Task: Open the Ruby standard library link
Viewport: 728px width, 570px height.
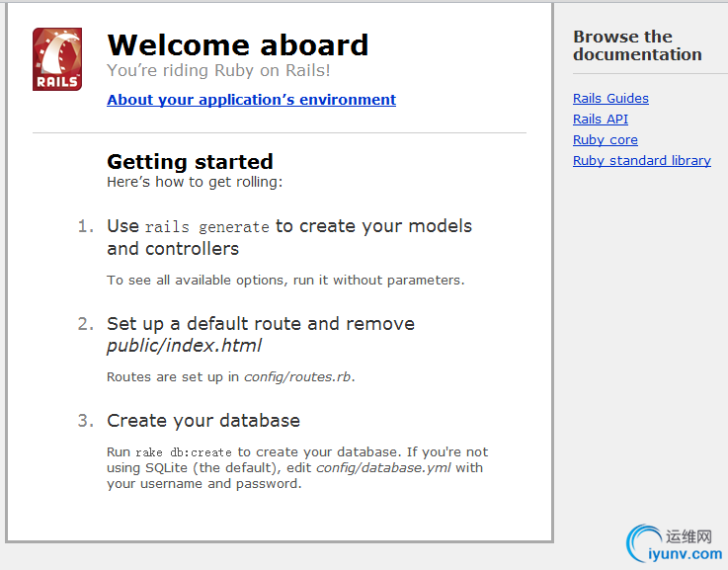Action: click(642, 161)
